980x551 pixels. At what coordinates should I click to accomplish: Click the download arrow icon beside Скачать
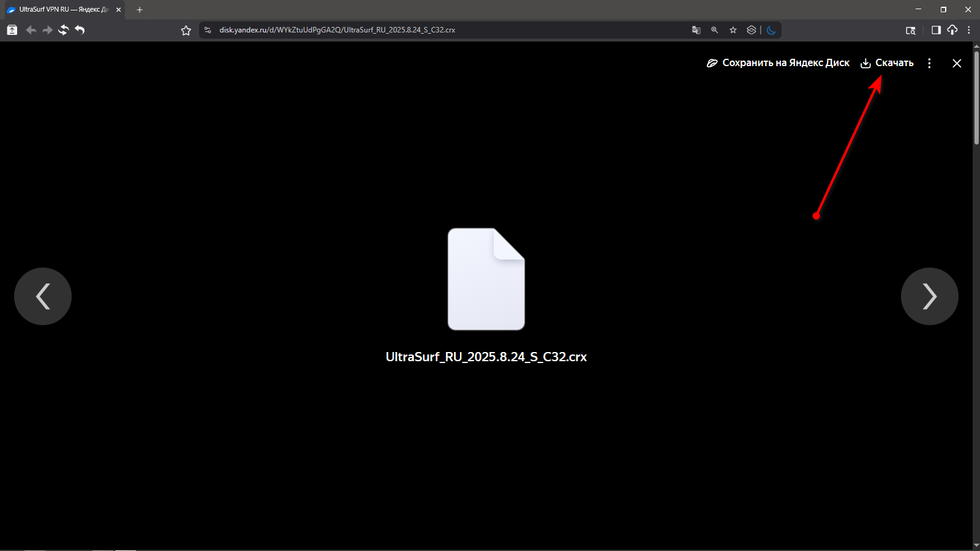coord(865,63)
